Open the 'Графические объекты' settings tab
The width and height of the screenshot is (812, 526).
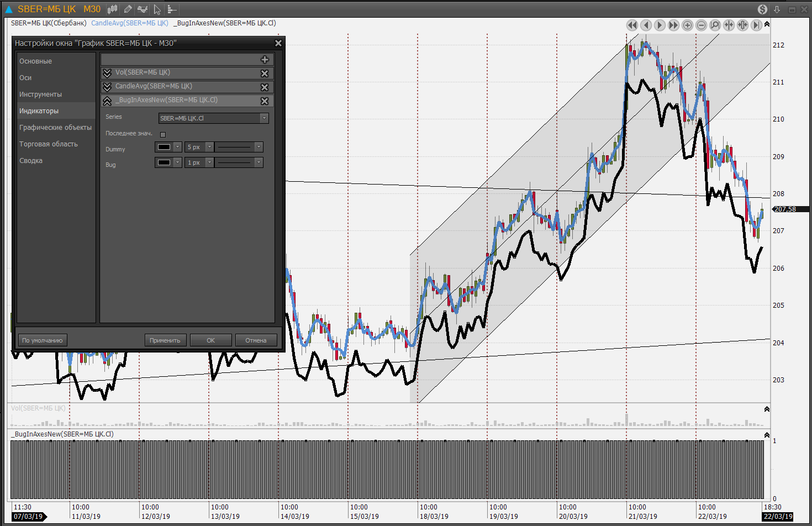click(x=55, y=128)
